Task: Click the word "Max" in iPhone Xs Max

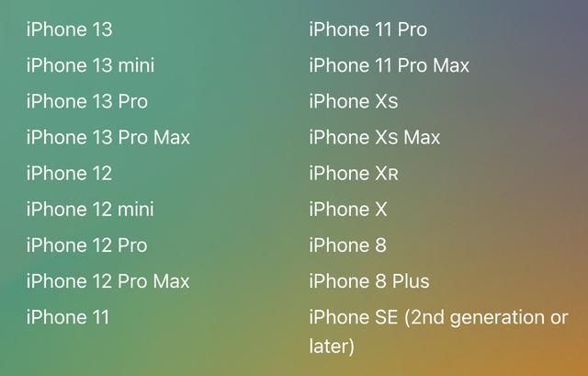Action: [422, 137]
